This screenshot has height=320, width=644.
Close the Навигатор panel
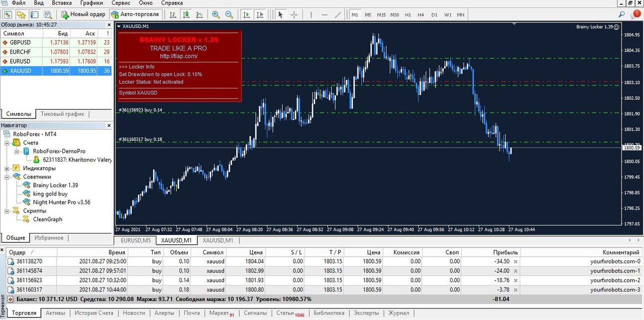(x=109, y=125)
